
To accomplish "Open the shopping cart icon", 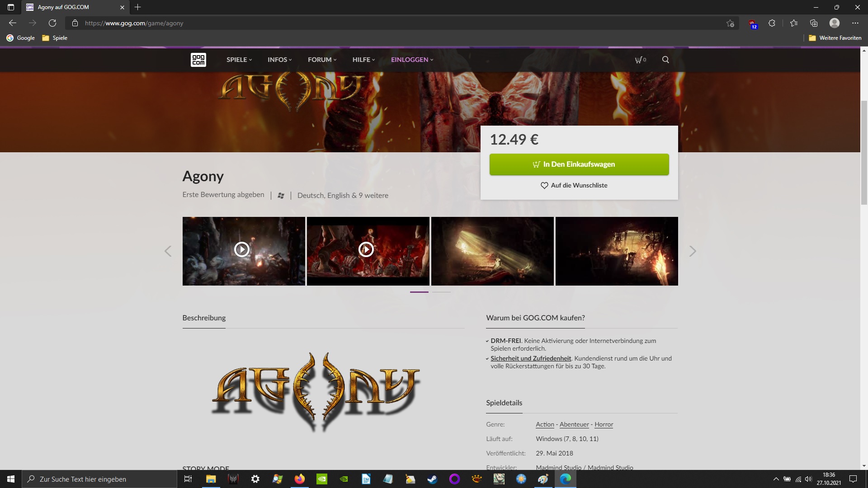I will (x=640, y=60).
